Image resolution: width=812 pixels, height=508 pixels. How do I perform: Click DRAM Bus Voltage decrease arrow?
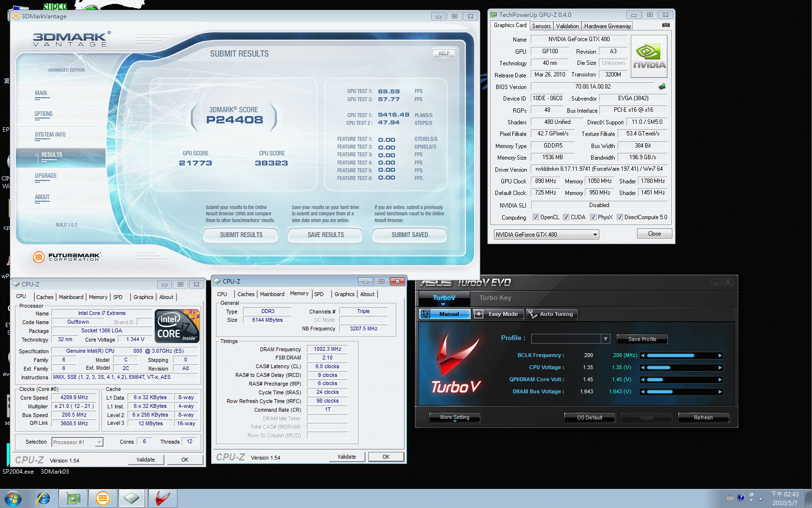[643, 392]
